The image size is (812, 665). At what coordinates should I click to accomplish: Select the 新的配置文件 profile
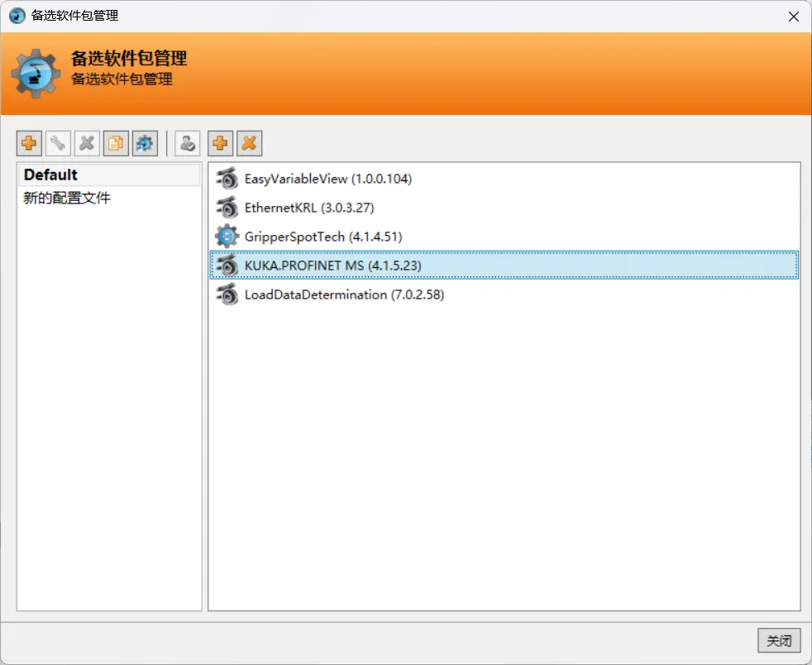[x=109, y=198]
